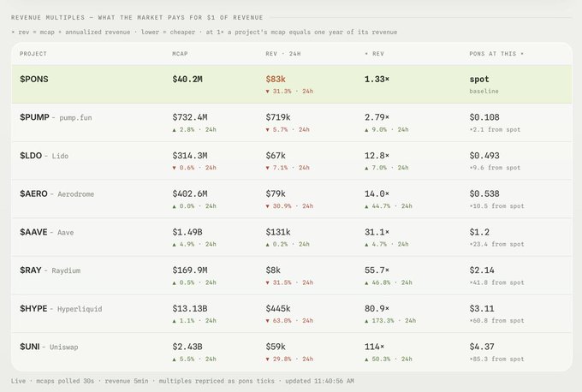Viewport: 582px width, 392px height.
Task: Select the $HYPE Hyperliquid project name
Action: tap(61, 308)
